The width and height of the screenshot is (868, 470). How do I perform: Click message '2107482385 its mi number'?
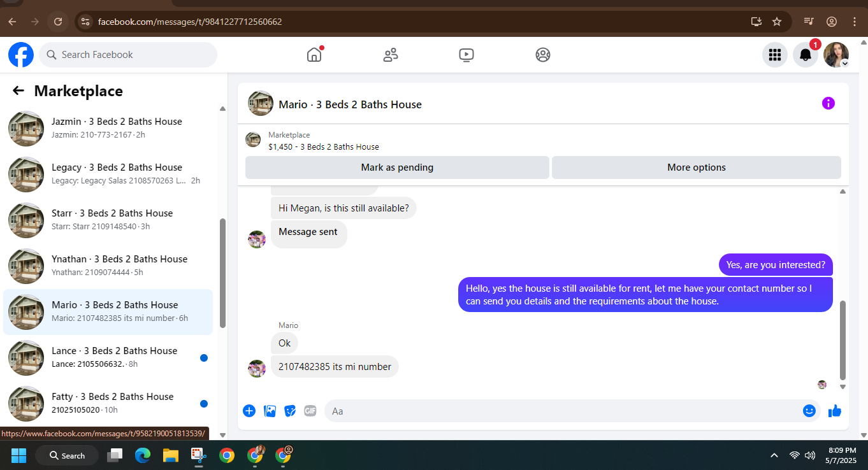tap(335, 367)
